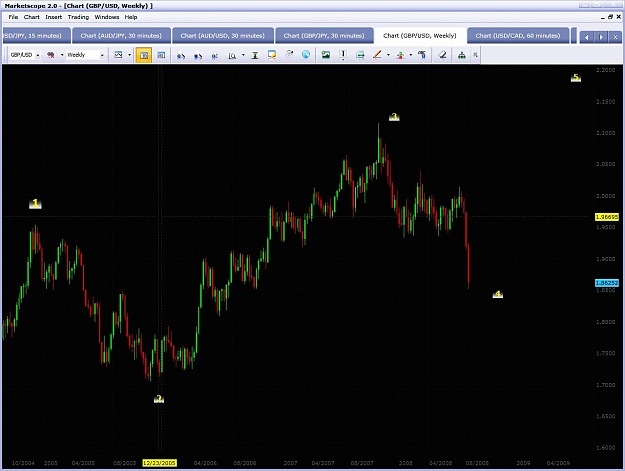This screenshot has height=471, width=625.
Task: Click the vertical range measure icon
Action: tap(255, 55)
